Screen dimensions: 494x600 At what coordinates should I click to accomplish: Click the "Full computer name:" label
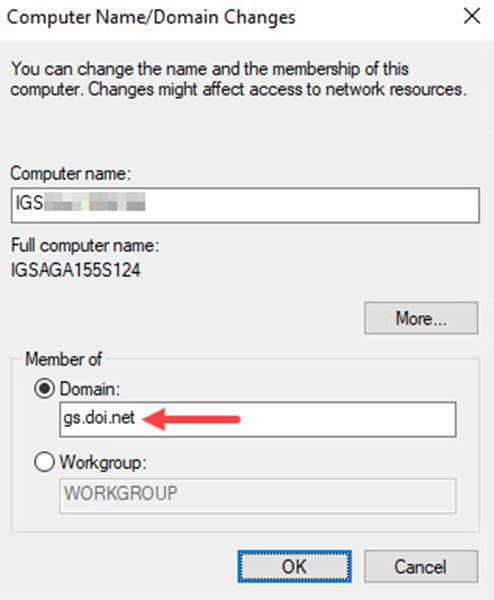85,245
